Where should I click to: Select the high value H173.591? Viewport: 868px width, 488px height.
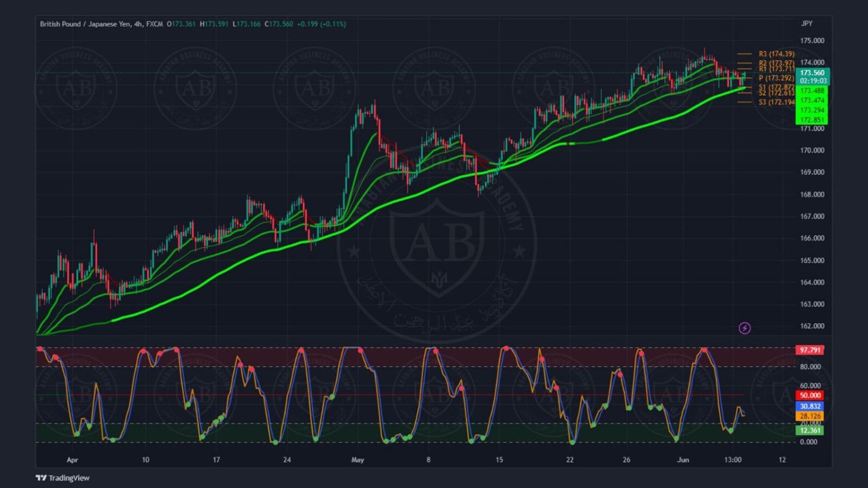pyautogui.click(x=214, y=24)
